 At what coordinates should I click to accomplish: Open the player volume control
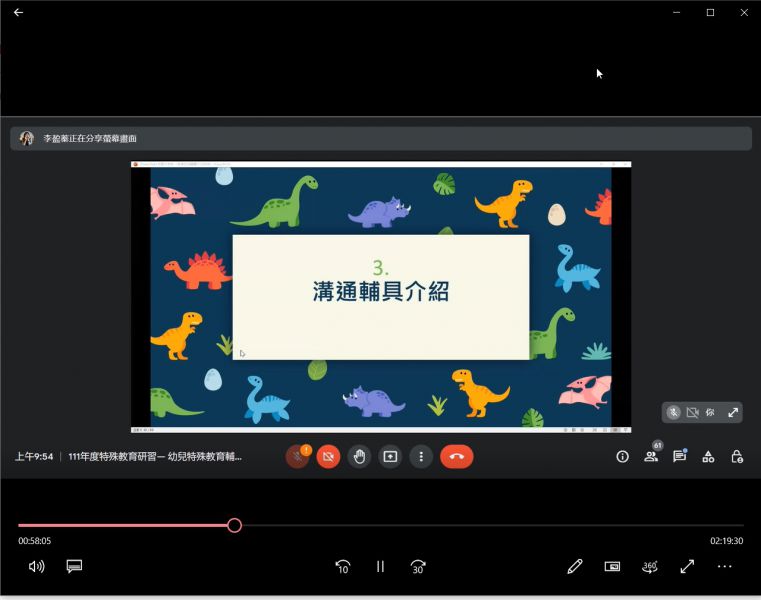[37, 566]
